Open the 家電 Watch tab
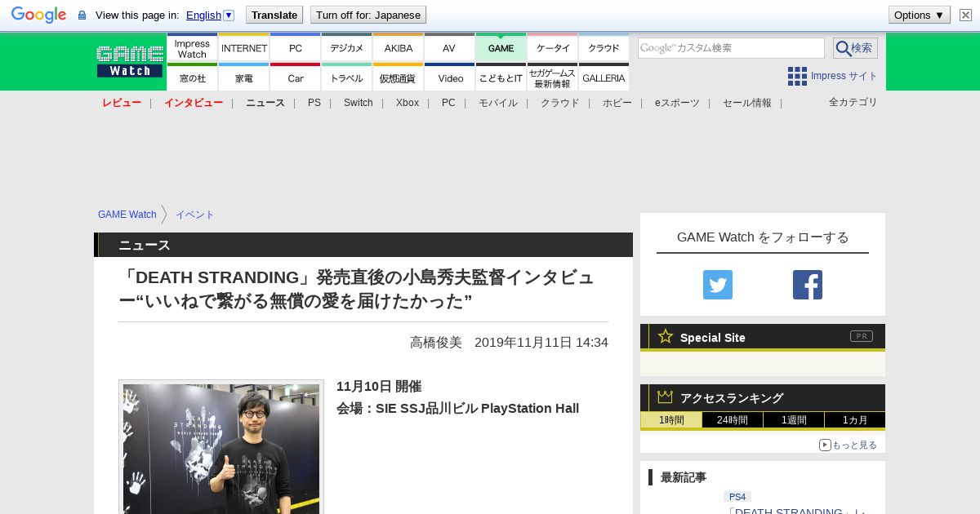The image size is (980, 514). coord(244,78)
